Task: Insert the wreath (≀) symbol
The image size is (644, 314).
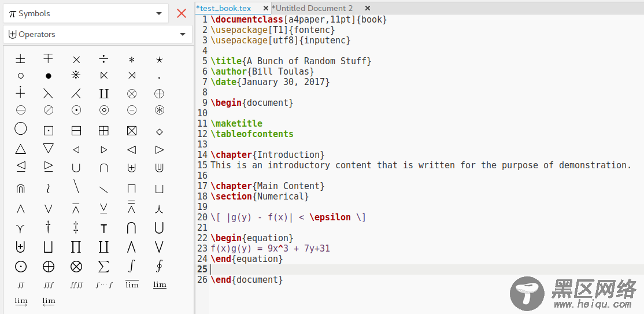Action: coord(49,189)
